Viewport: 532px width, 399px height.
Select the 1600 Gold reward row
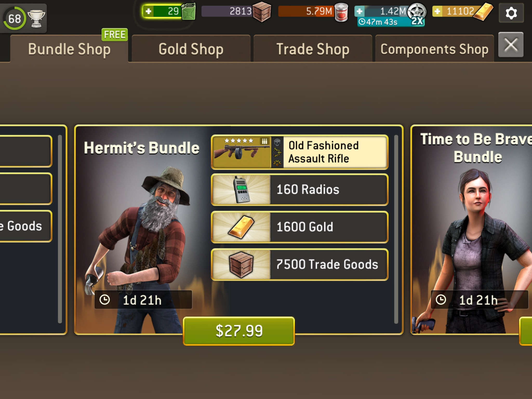click(x=300, y=227)
